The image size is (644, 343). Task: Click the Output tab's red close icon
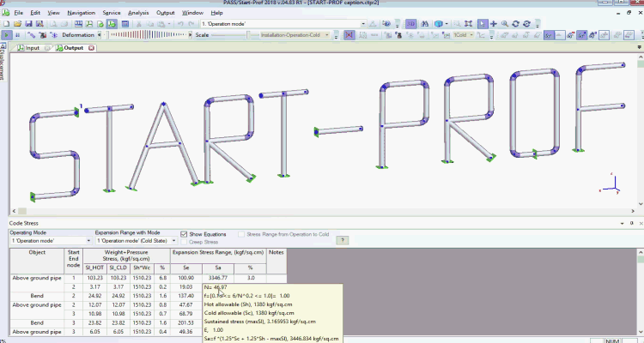click(91, 48)
